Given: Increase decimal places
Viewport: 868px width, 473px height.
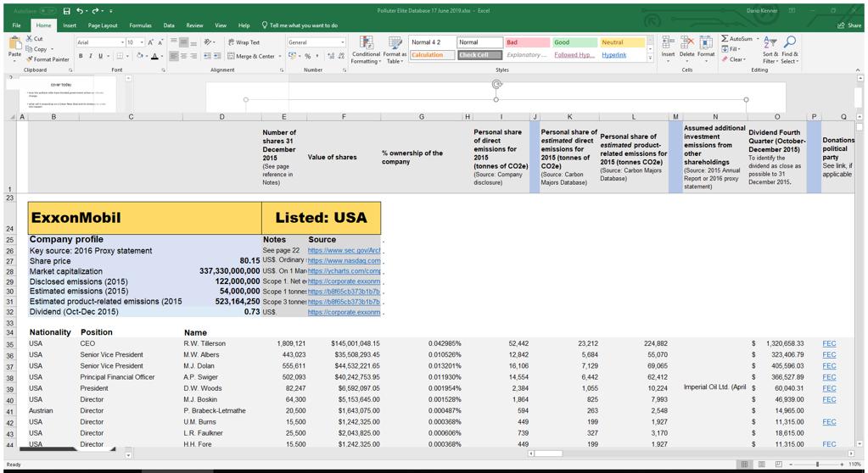Looking at the screenshot, I should click(x=331, y=56).
